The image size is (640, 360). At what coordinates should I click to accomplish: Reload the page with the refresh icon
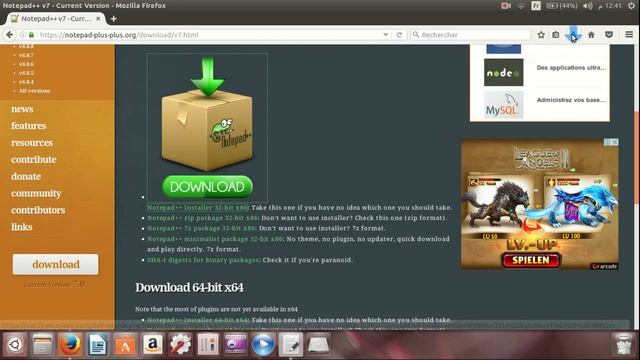(399, 35)
